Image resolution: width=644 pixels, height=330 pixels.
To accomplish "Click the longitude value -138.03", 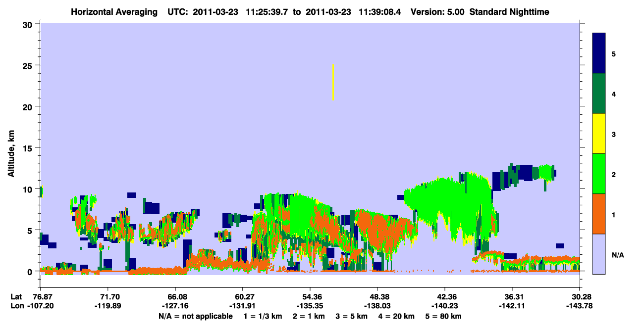I will 377,306.
